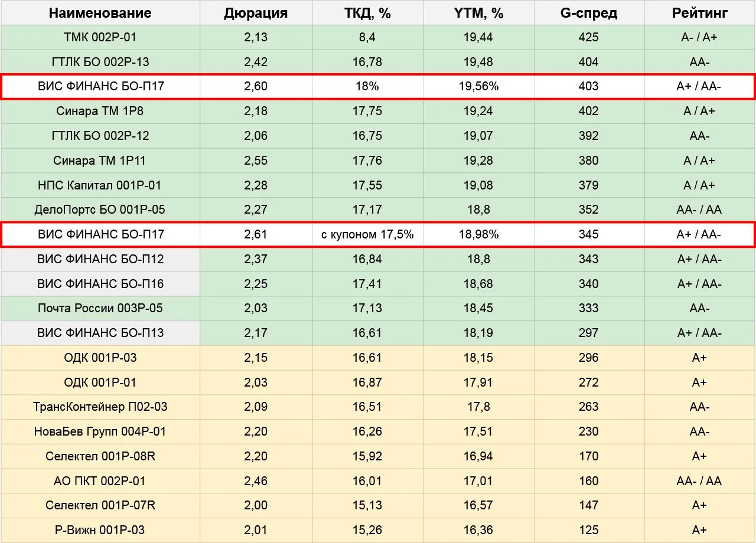Screen dimensions: 756x543
Task: Click the ТКД, % column header
Action: [x=367, y=13]
